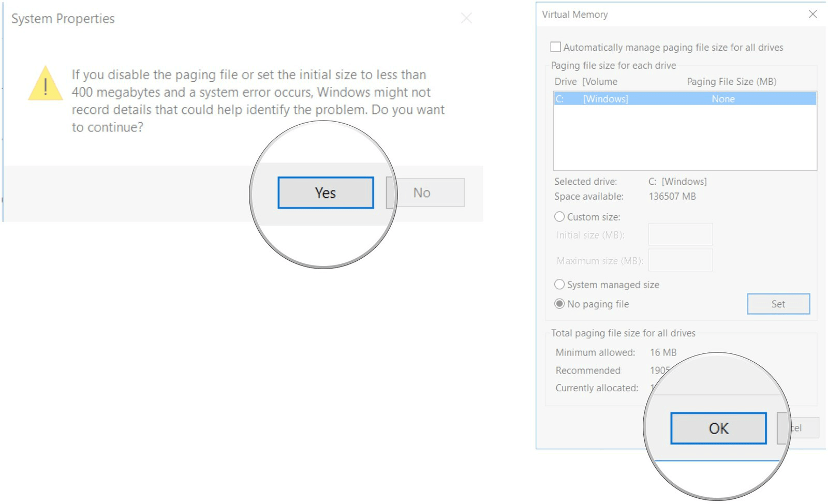Screen dimensions: 828x504
Task: Select the No paging file option
Action: (559, 304)
